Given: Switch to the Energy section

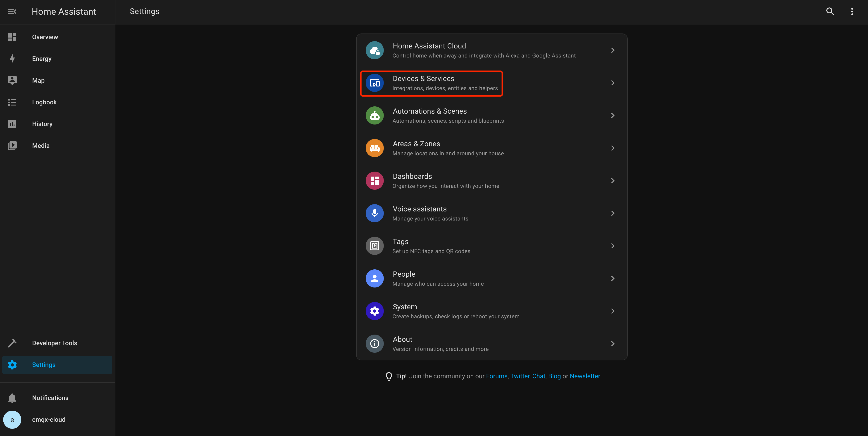Looking at the screenshot, I should tap(41, 59).
